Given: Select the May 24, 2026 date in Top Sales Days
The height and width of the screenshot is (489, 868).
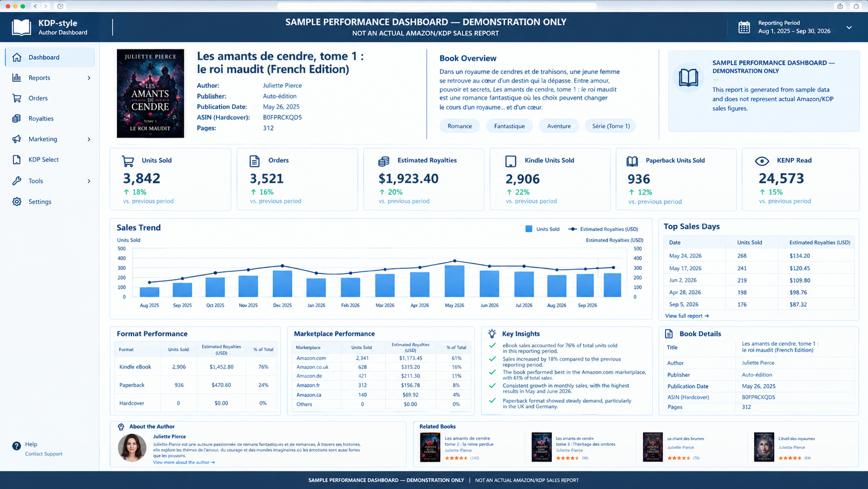Looking at the screenshot, I should [x=685, y=256].
